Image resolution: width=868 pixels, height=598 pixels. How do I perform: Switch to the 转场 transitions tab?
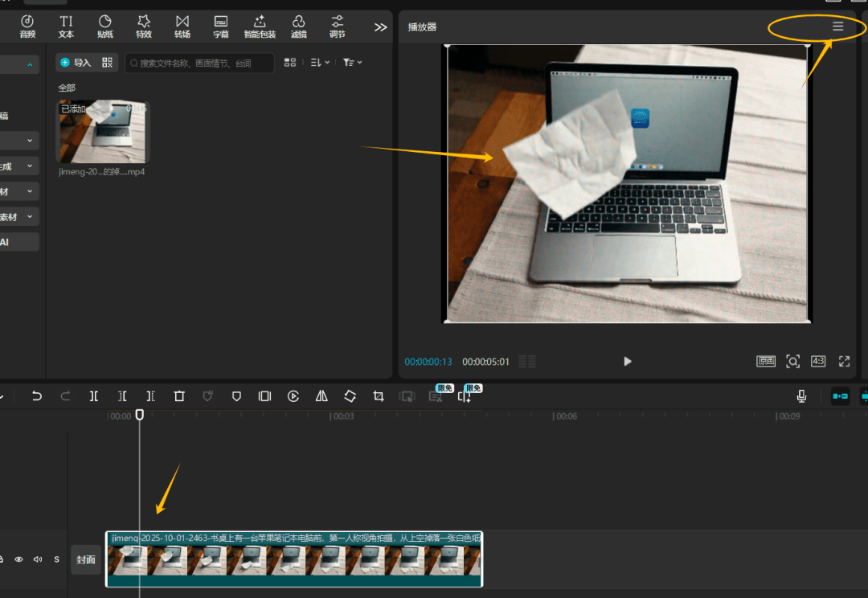tap(182, 27)
